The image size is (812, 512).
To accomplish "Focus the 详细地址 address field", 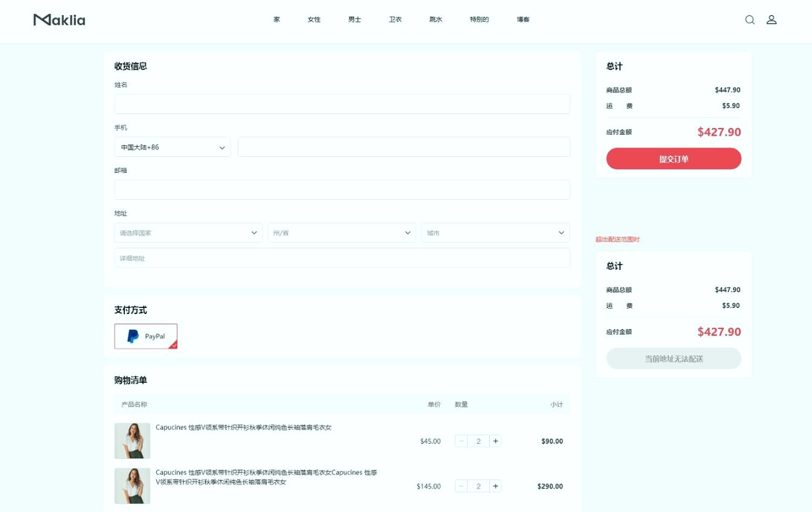I will (x=342, y=258).
